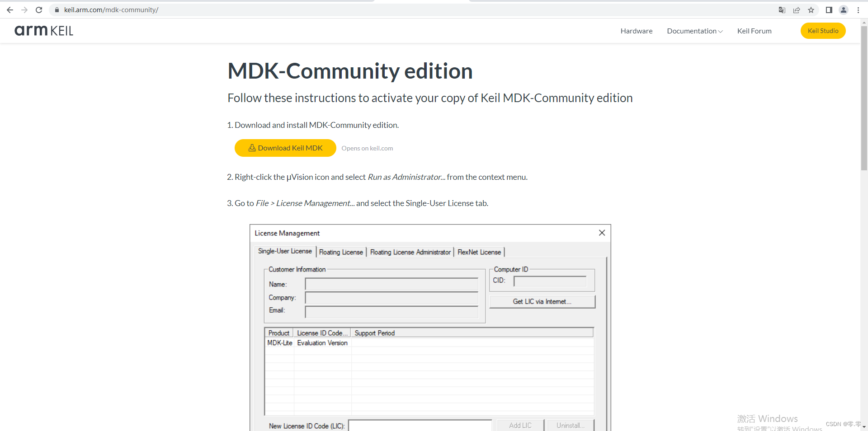Click the arm KEIL logo
Screen dimensions: 868x431
pyautogui.click(x=44, y=31)
